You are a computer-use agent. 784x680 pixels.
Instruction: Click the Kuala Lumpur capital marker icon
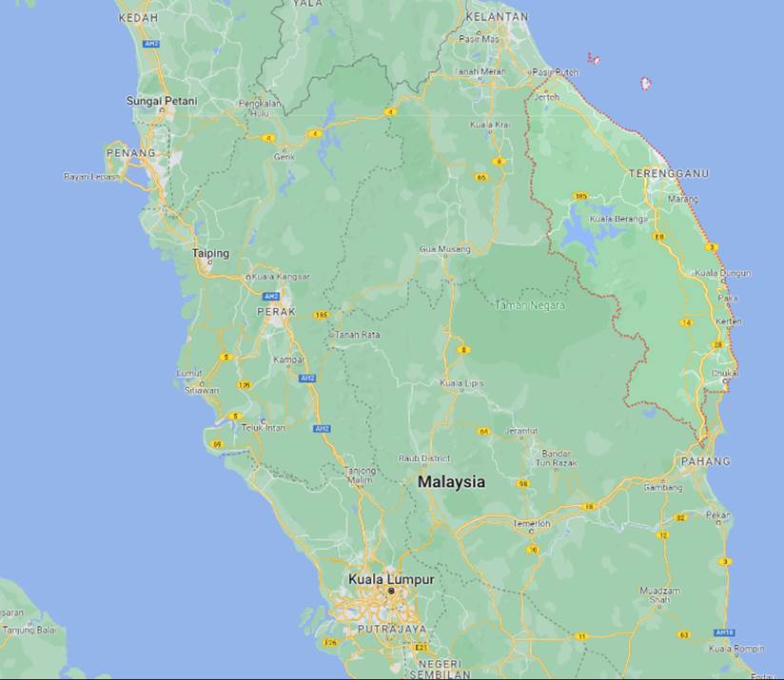pyautogui.click(x=391, y=591)
